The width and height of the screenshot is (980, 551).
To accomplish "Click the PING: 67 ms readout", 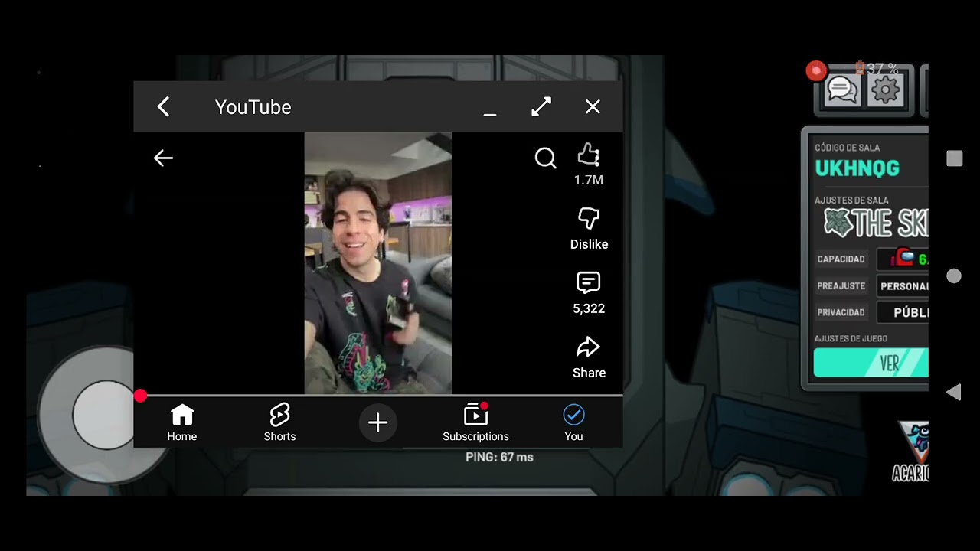I will pyautogui.click(x=499, y=457).
